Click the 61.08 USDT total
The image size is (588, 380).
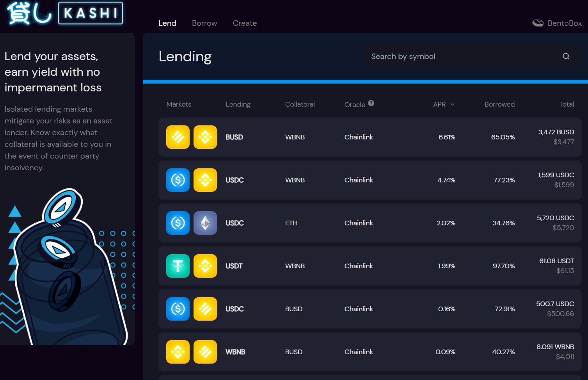pos(556,261)
